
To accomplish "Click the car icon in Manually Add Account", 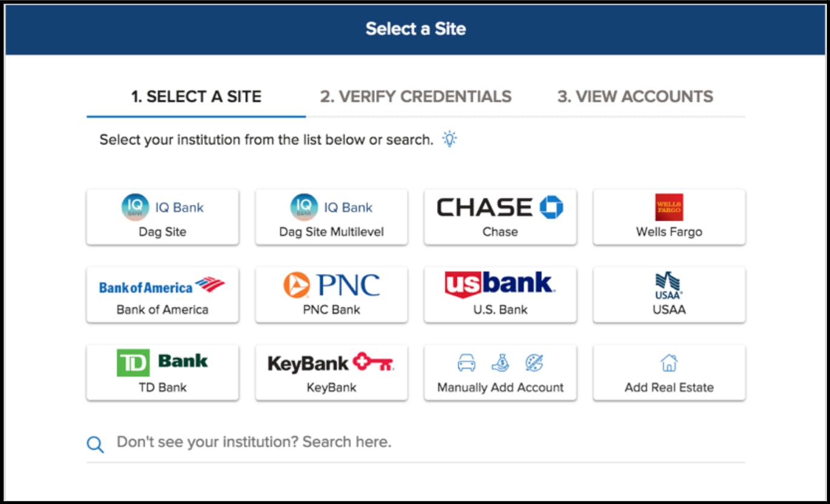I will (x=466, y=363).
